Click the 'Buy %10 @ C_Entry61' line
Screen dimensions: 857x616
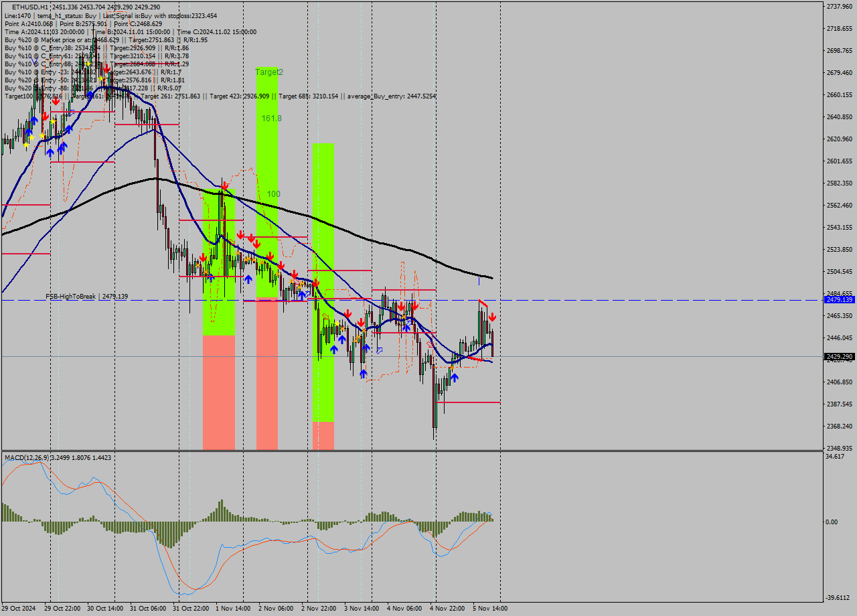pos(96,56)
